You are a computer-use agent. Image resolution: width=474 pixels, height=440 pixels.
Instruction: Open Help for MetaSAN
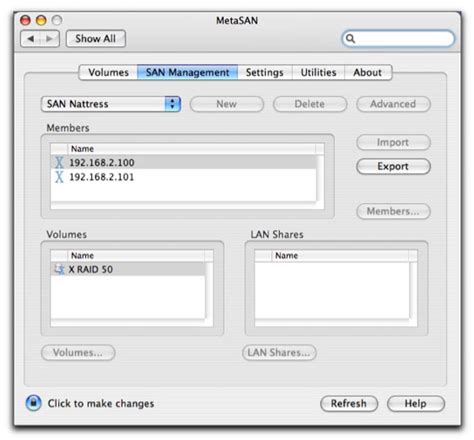coord(416,404)
